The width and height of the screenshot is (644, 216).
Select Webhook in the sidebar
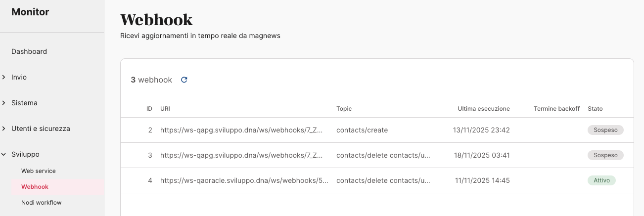35,187
